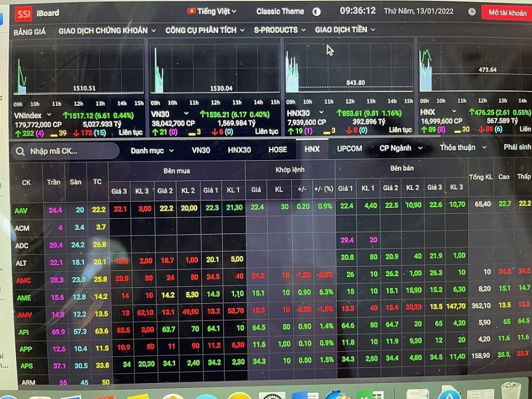Toggle the Classic Theme contrast icon
The width and height of the screenshot is (532, 399).
[x=316, y=11]
